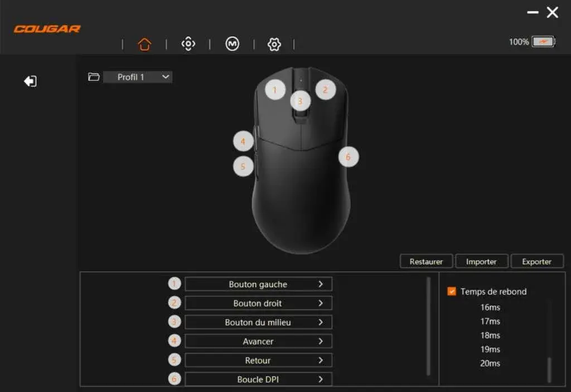Select the 20ms debounce time

pos(490,363)
